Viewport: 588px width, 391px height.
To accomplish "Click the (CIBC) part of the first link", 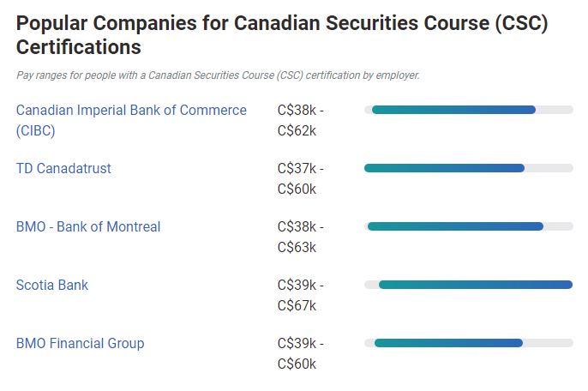I will [x=36, y=131].
